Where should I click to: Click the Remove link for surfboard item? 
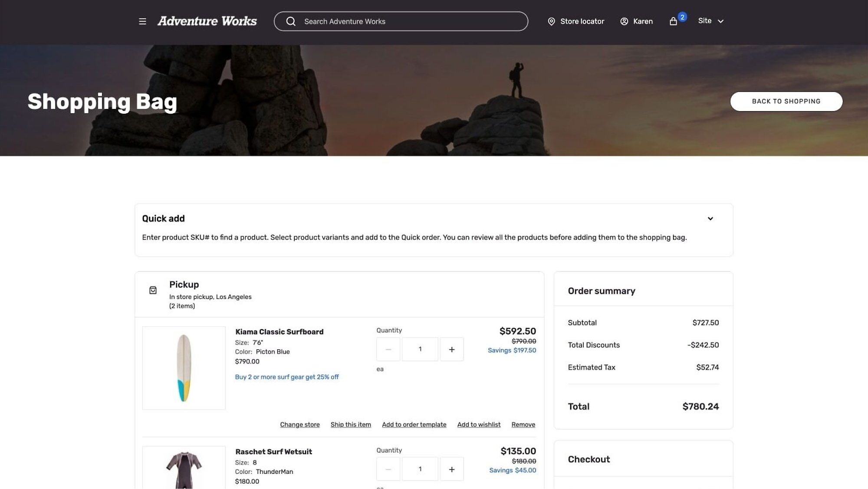523,424
